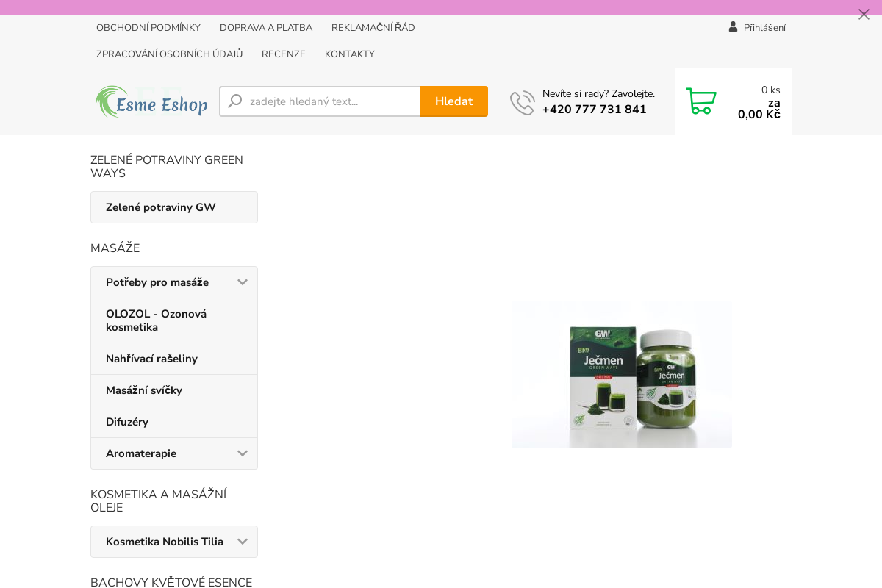Select Zelené potraviny GW category

161,207
